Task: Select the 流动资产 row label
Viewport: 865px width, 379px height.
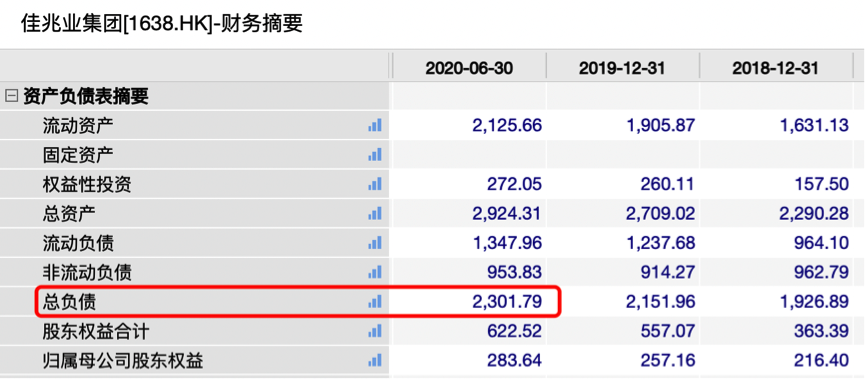Action: click(x=78, y=126)
